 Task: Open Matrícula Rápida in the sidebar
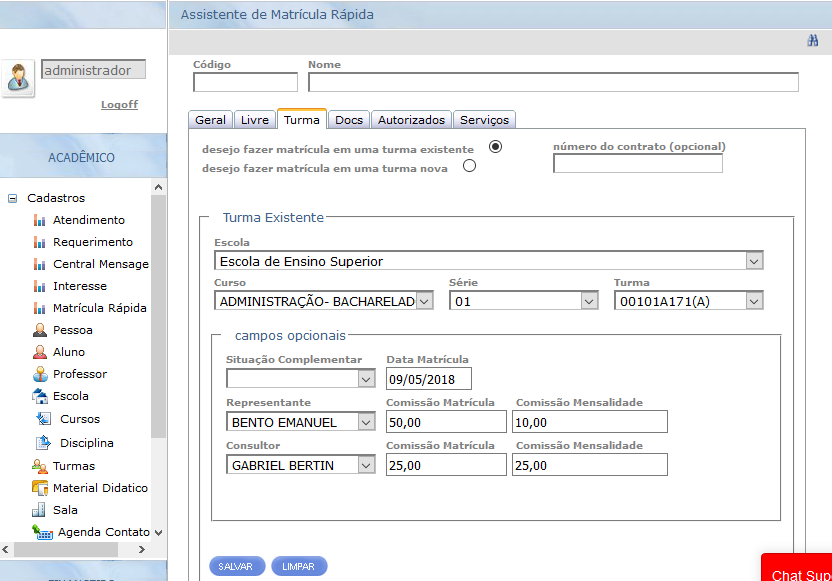(x=99, y=308)
